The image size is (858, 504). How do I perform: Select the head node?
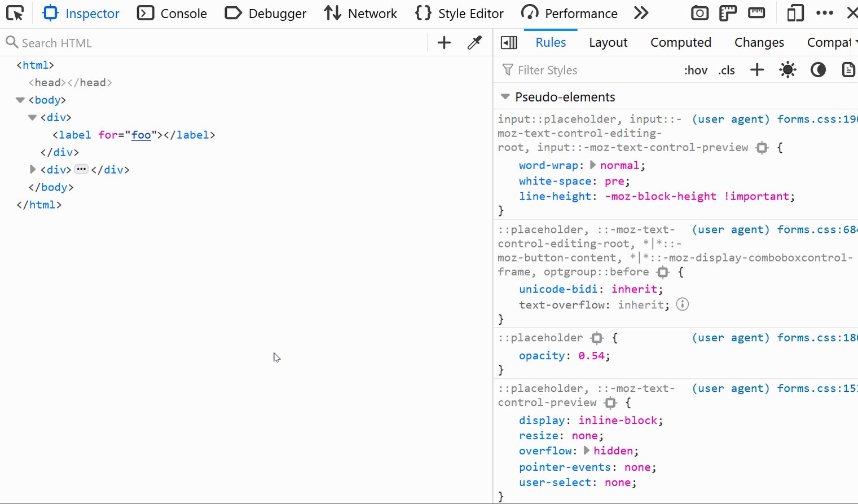71,82
